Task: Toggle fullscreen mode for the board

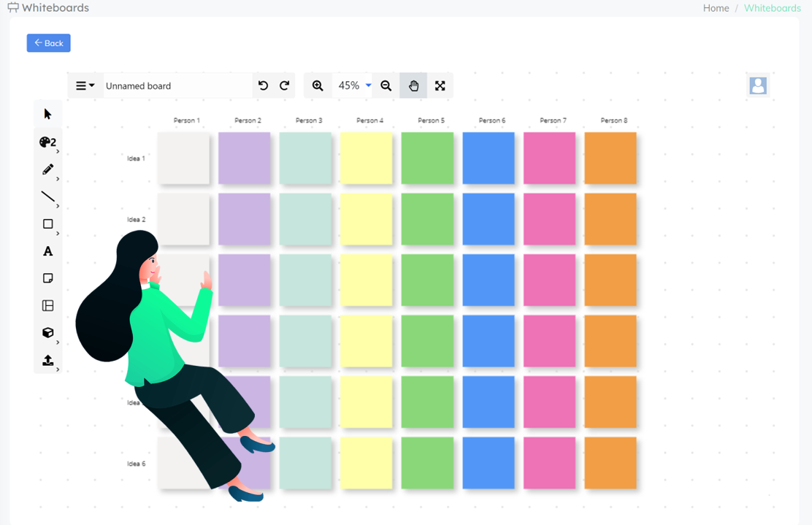Action: point(440,86)
